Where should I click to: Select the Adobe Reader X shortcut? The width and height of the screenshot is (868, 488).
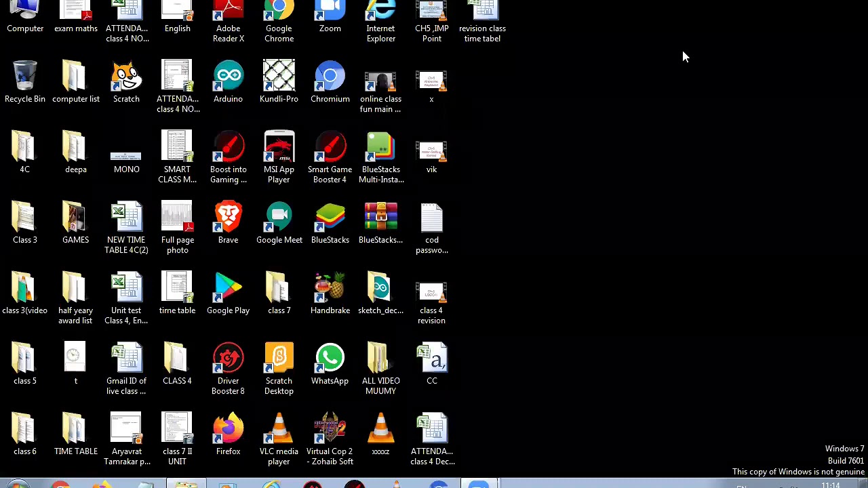(x=228, y=22)
